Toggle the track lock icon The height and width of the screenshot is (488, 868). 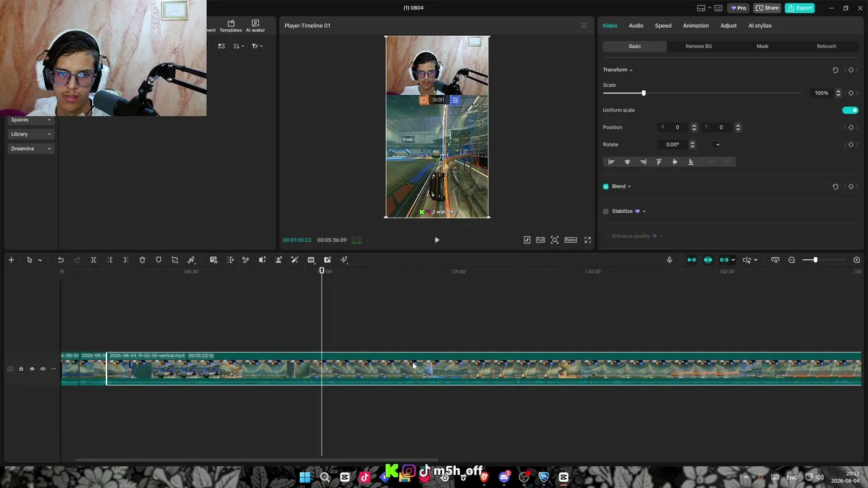[x=21, y=369]
